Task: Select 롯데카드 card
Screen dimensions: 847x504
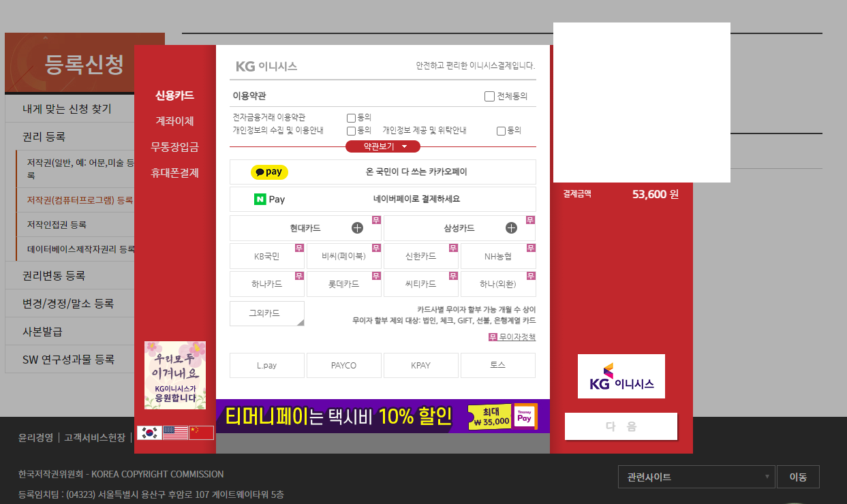Action: pyautogui.click(x=344, y=284)
